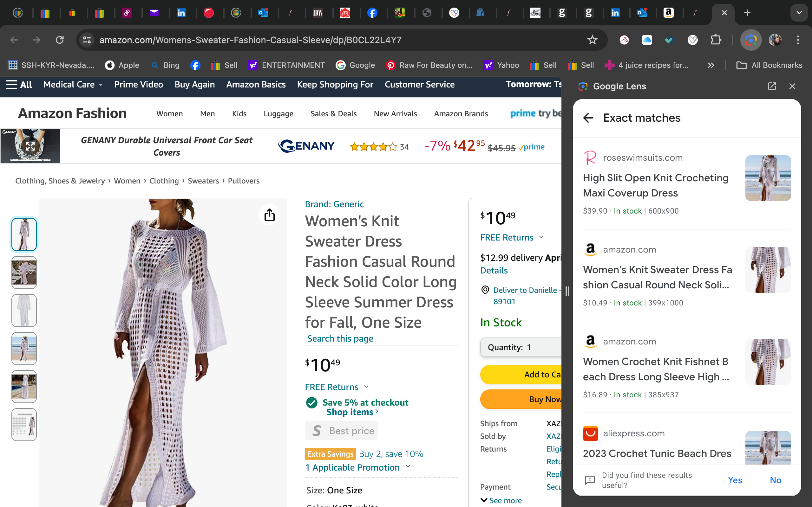The image size is (812, 507).
Task: Expand Medical Care menu
Action: click(x=73, y=85)
